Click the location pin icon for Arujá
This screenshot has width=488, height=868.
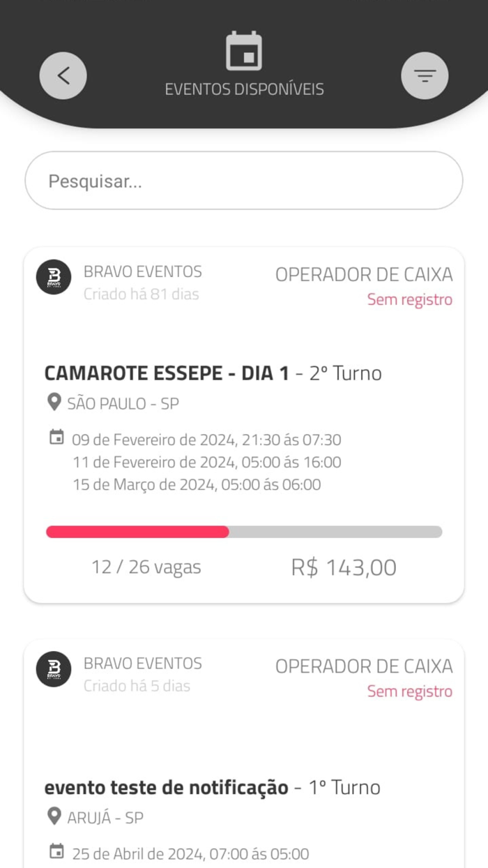click(x=54, y=816)
